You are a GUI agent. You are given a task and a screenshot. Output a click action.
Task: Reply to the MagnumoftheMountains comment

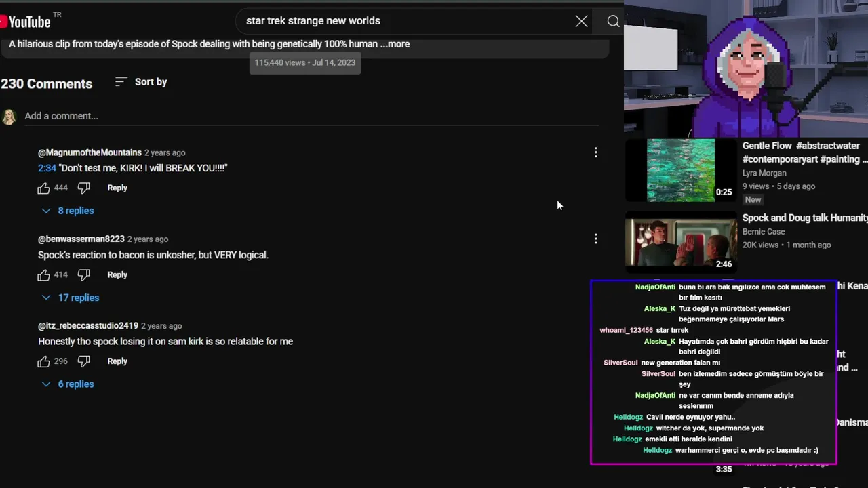point(117,188)
